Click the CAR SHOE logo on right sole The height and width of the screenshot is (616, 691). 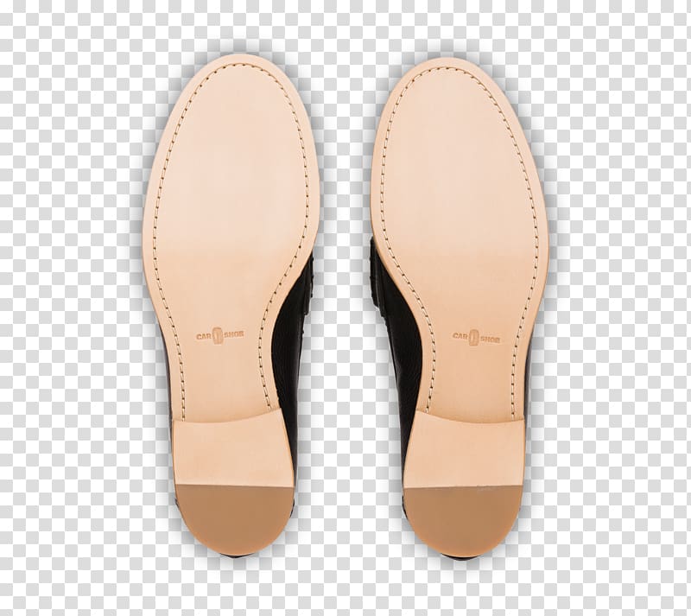click(x=477, y=338)
